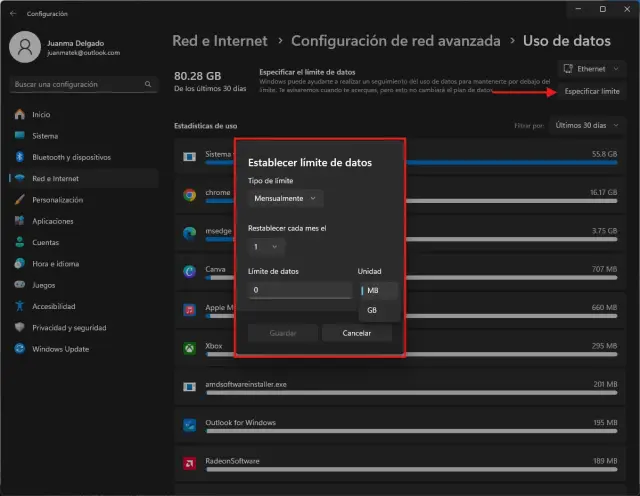
Task: Click the Xbox app icon in list
Action: [x=189, y=348]
